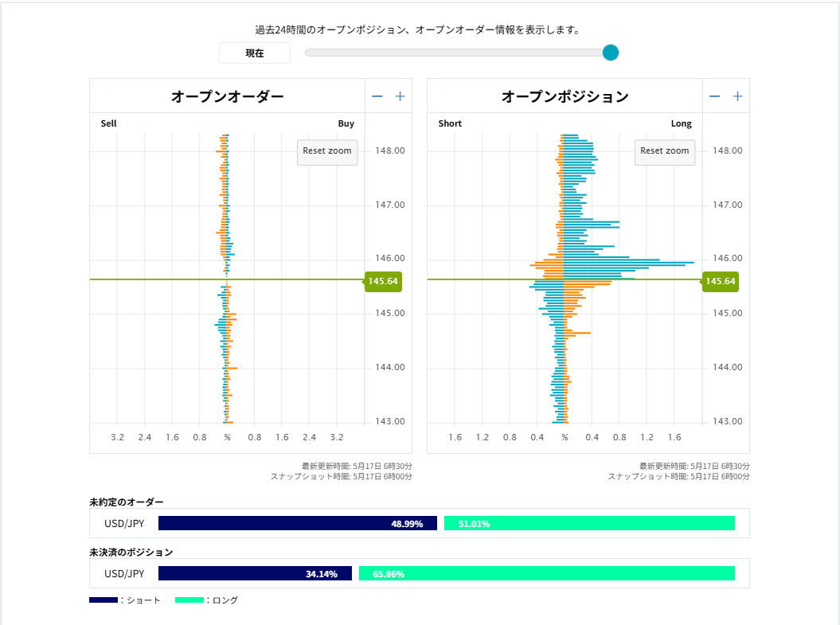The height and width of the screenshot is (625, 840).
Task: Click the middle of the time slider track
Action: (458, 53)
